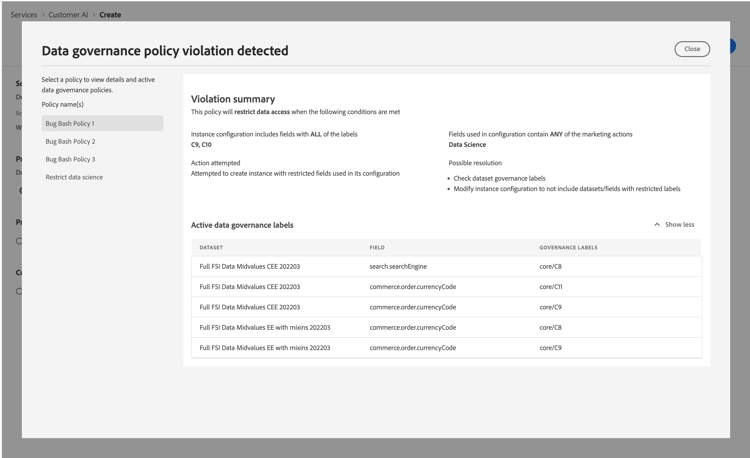Open Customer AI breadcrumb link
Viewport: 750px width, 458px height.
tap(68, 15)
